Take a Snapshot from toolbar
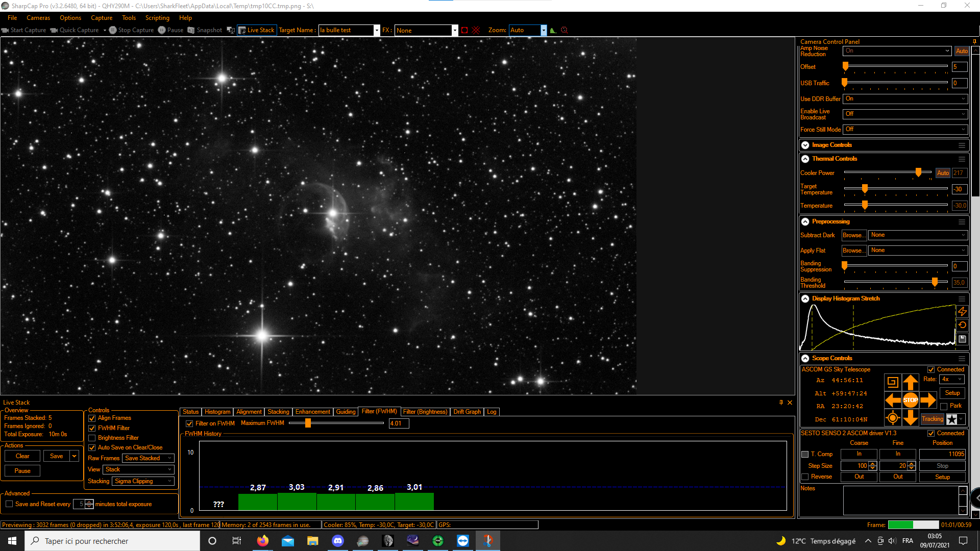This screenshot has height=551, width=980. pos(205,30)
